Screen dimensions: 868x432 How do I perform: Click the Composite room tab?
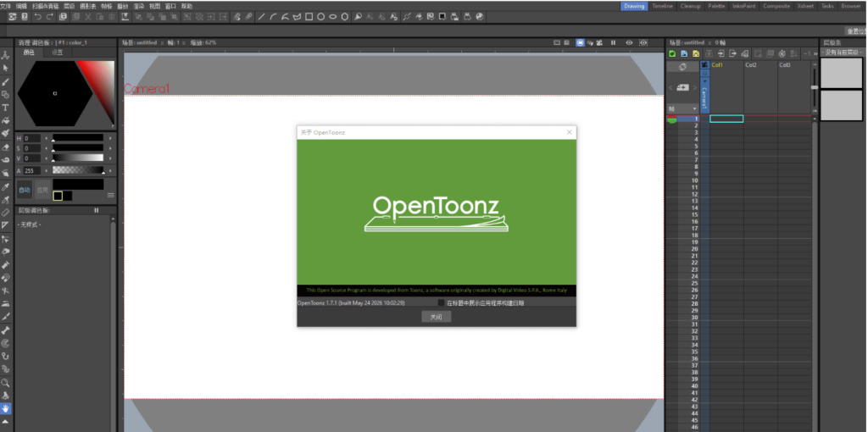coord(776,6)
